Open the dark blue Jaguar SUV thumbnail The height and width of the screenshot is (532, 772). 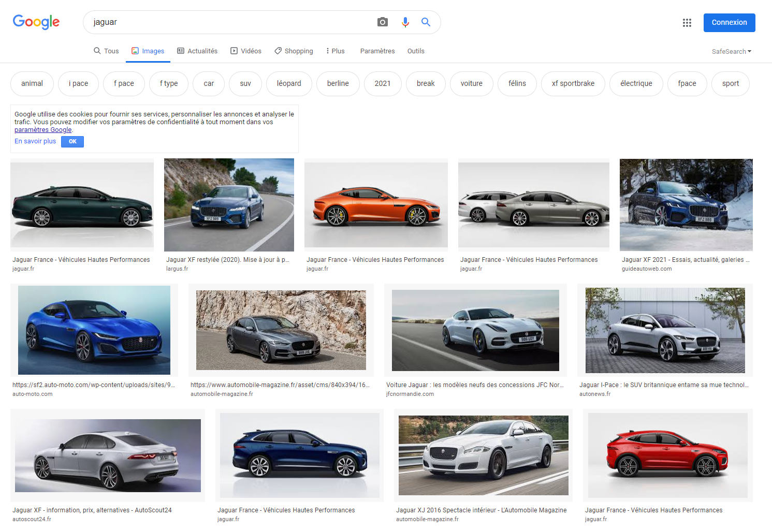[299, 455]
